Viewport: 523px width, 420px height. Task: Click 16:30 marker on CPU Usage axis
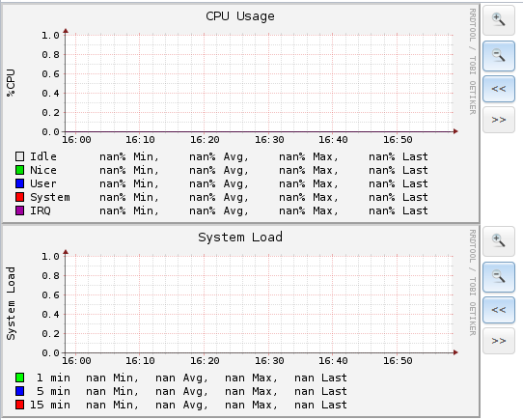click(x=269, y=140)
